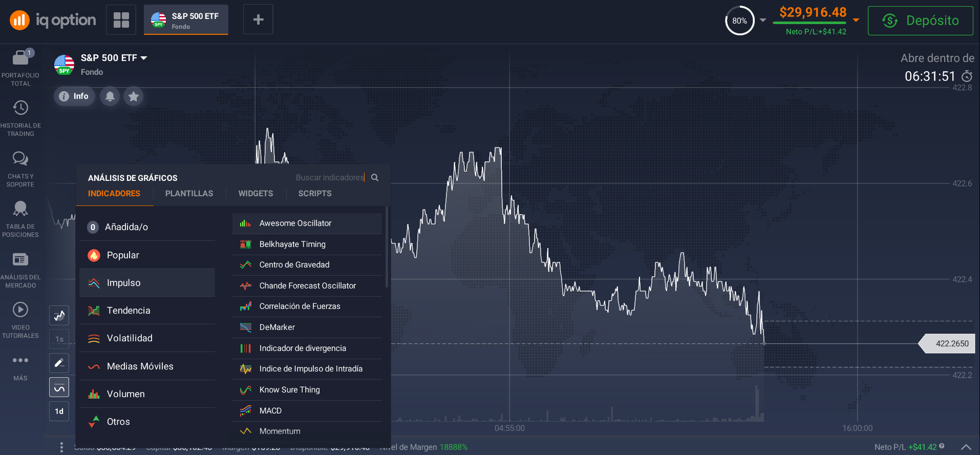Click the Neto P/L help icon at the bottom bar
Screen dimensions: 980x455
point(942,446)
